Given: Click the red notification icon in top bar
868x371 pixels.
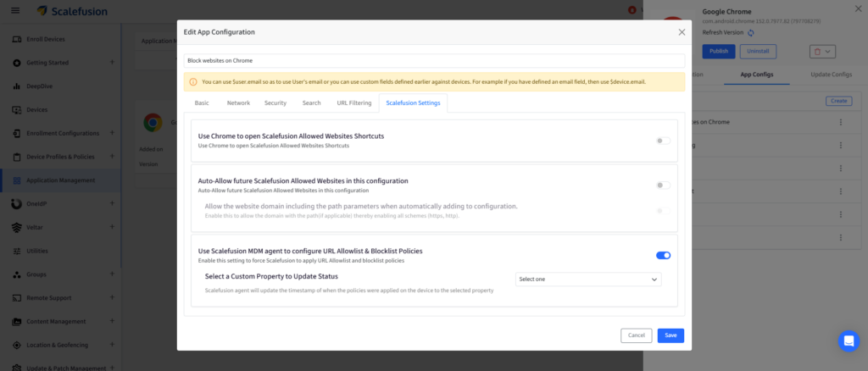Looking at the screenshot, I should click(632, 10).
